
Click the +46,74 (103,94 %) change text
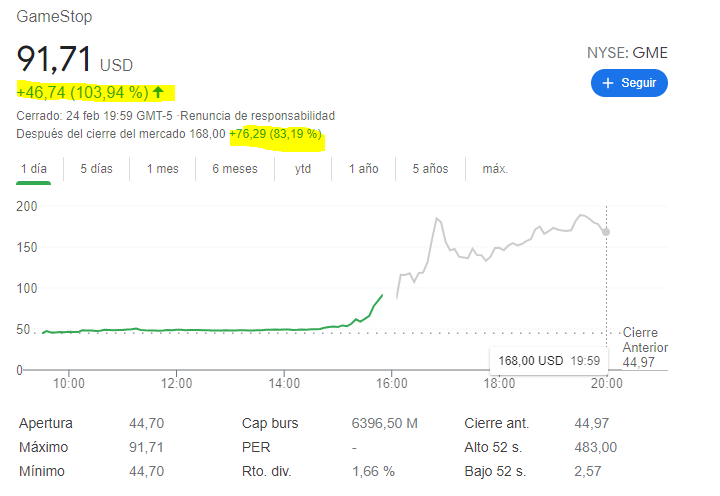click(83, 92)
